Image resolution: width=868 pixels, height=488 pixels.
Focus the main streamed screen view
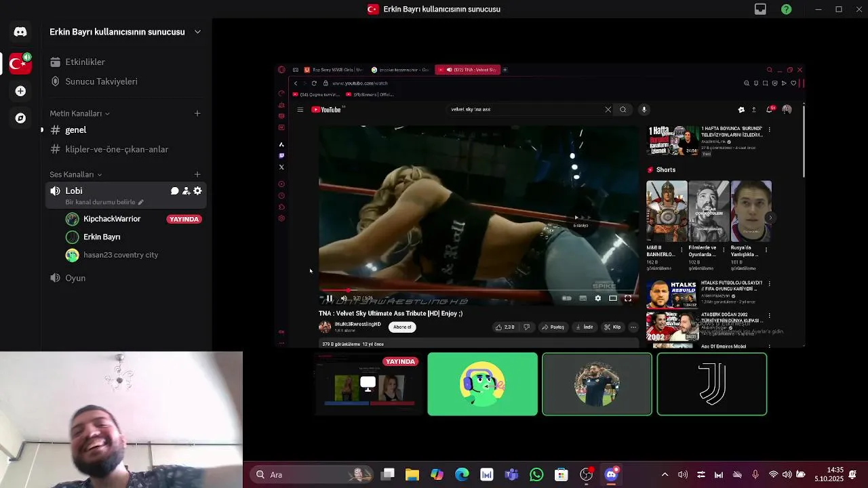pos(540,205)
